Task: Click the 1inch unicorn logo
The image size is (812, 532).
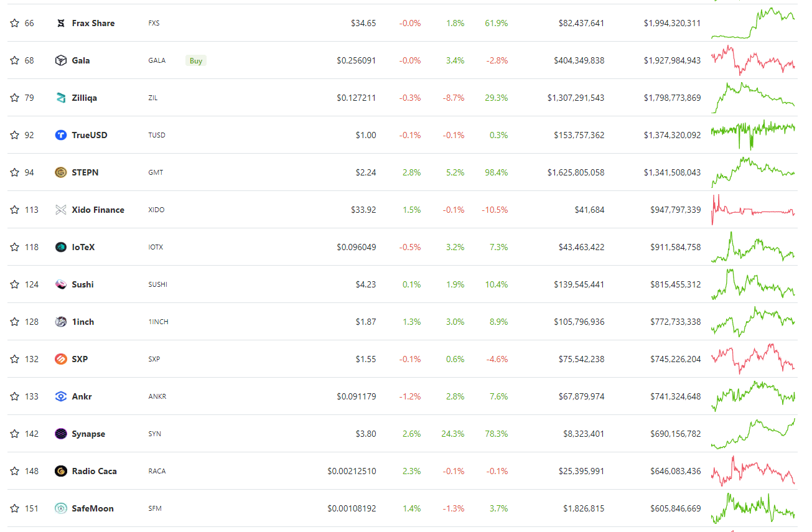Action: (61, 322)
